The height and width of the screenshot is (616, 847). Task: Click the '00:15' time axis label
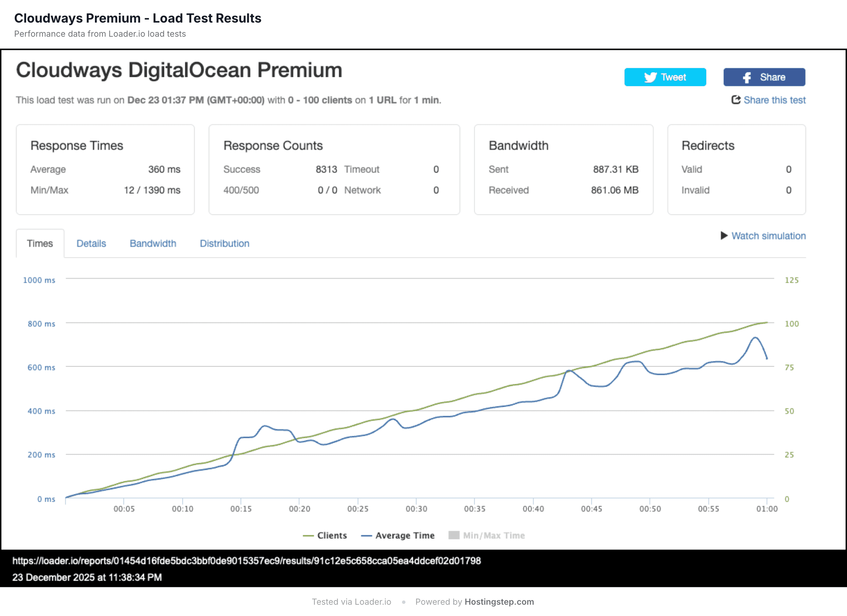pos(241,509)
